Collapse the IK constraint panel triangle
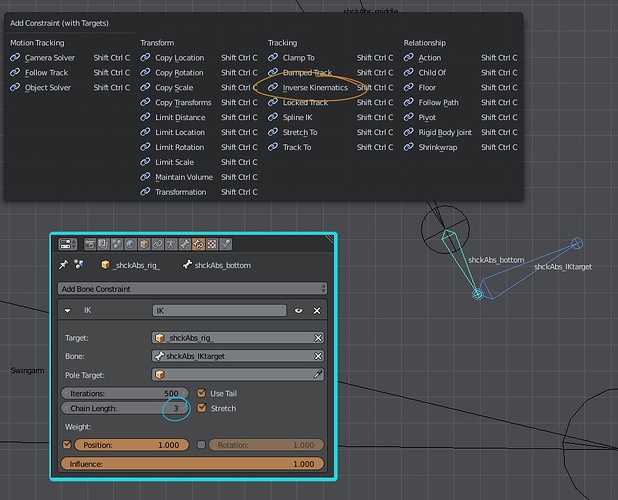The image size is (618, 500). 68,310
